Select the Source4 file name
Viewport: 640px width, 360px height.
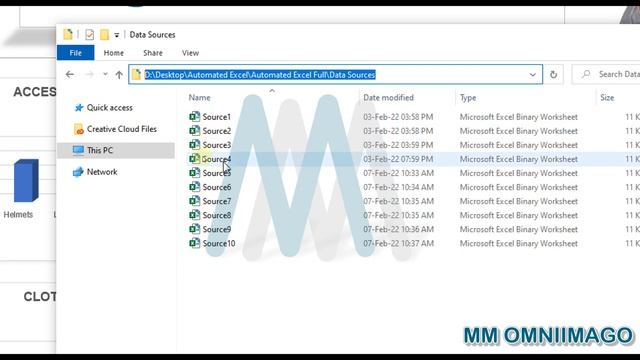[x=216, y=159]
